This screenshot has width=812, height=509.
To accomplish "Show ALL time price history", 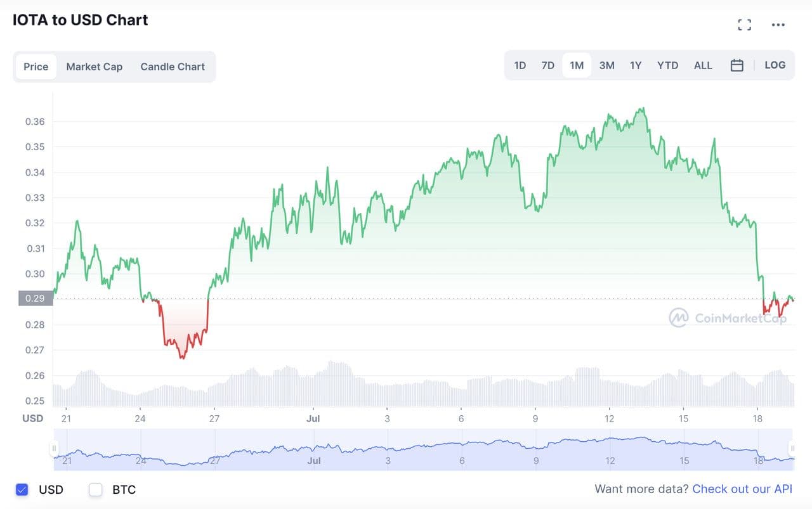I will 703,65.
